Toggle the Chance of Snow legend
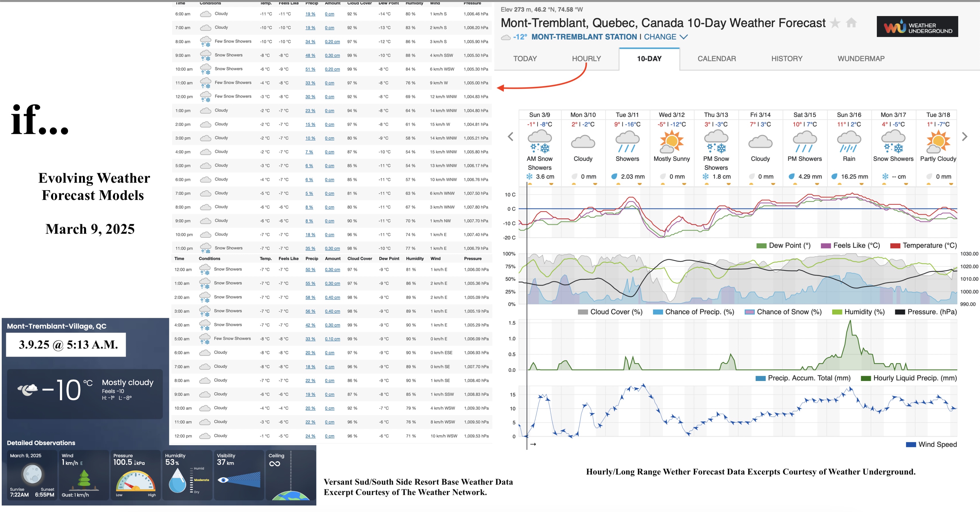This screenshot has width=980, height=512. [783, 312]
